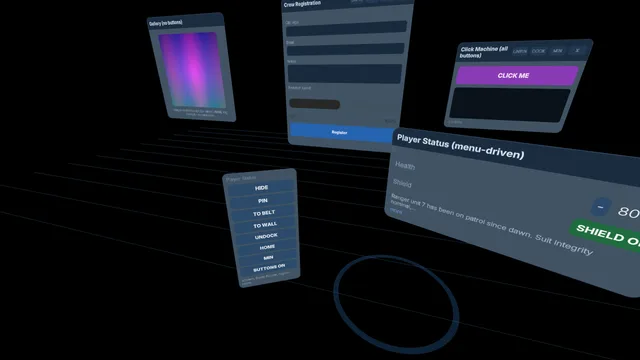Focus the Email input field

pyautogui.click(x=345, y=49)
